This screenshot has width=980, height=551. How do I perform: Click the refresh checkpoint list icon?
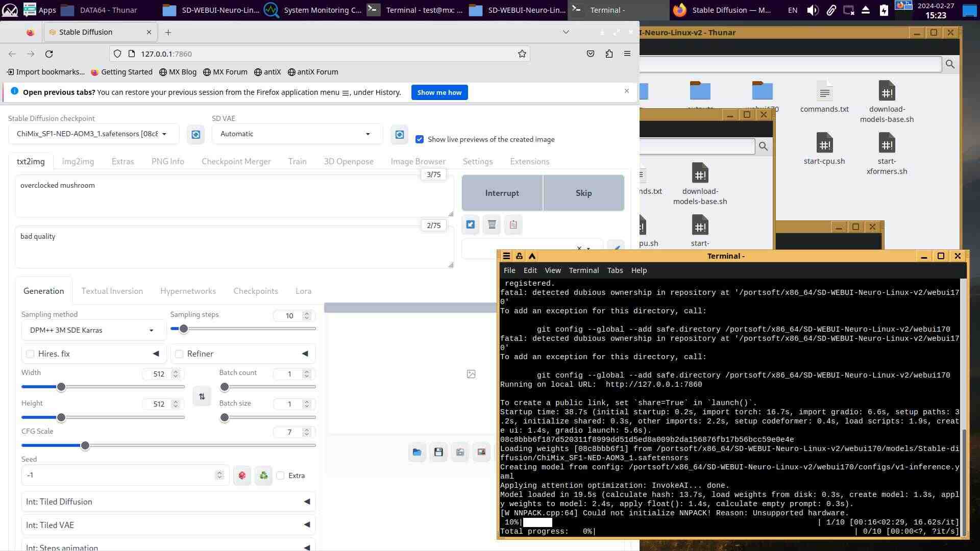(x=195, y=134)
